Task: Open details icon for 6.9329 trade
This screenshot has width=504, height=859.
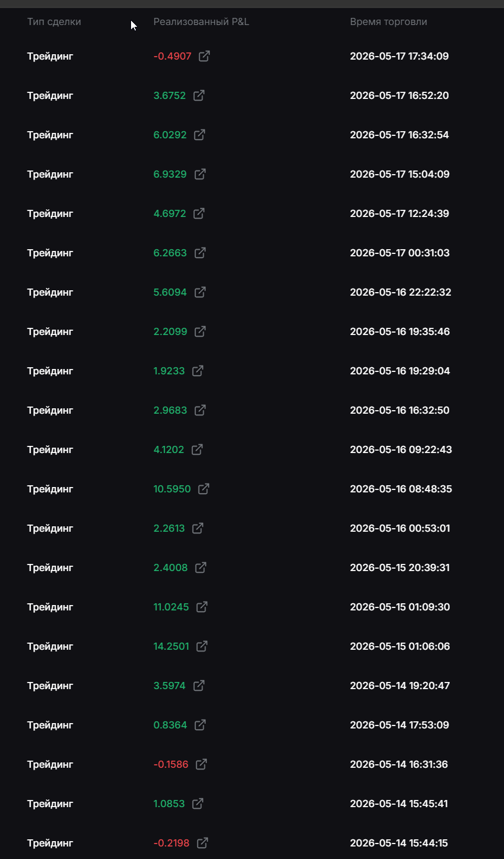Action: 200,174
